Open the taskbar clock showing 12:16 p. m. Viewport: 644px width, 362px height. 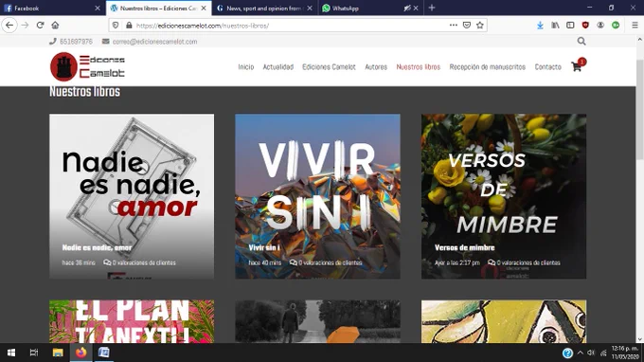625,353
